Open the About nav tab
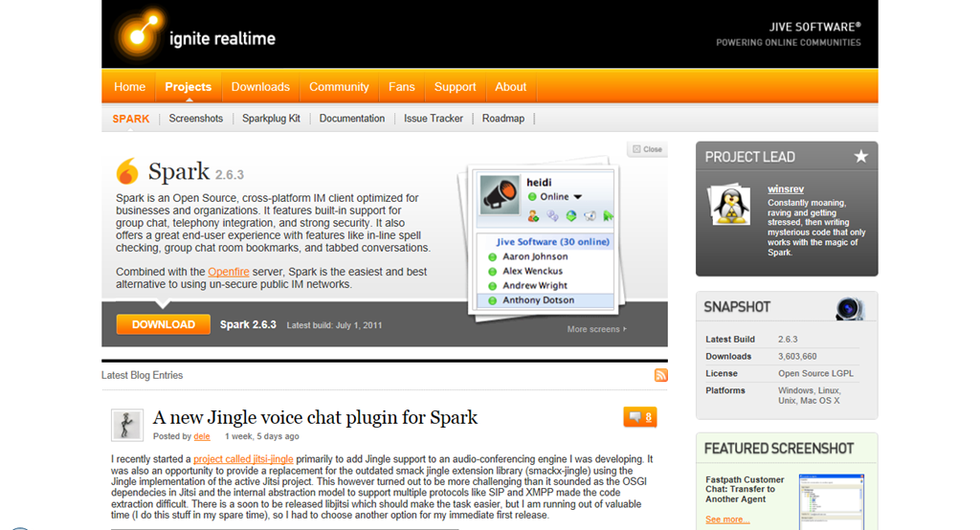This screenshot has width=980, height=530. [511, 87]
